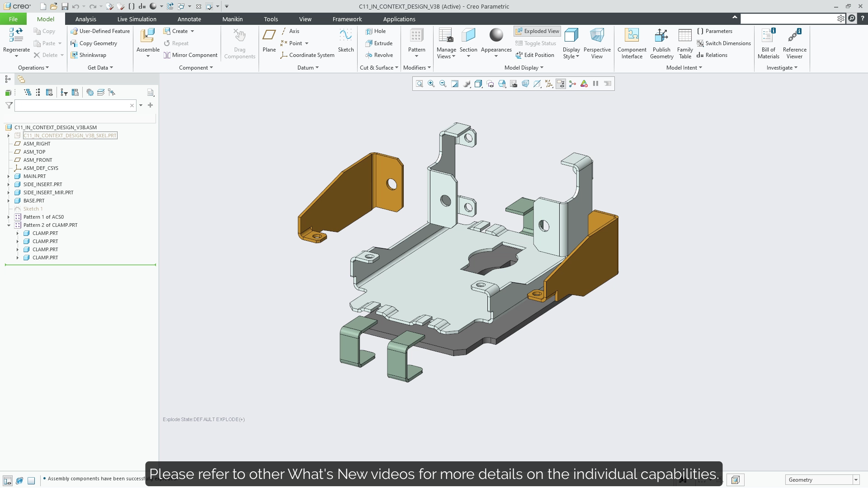Click the Regenerate icon

16,35
